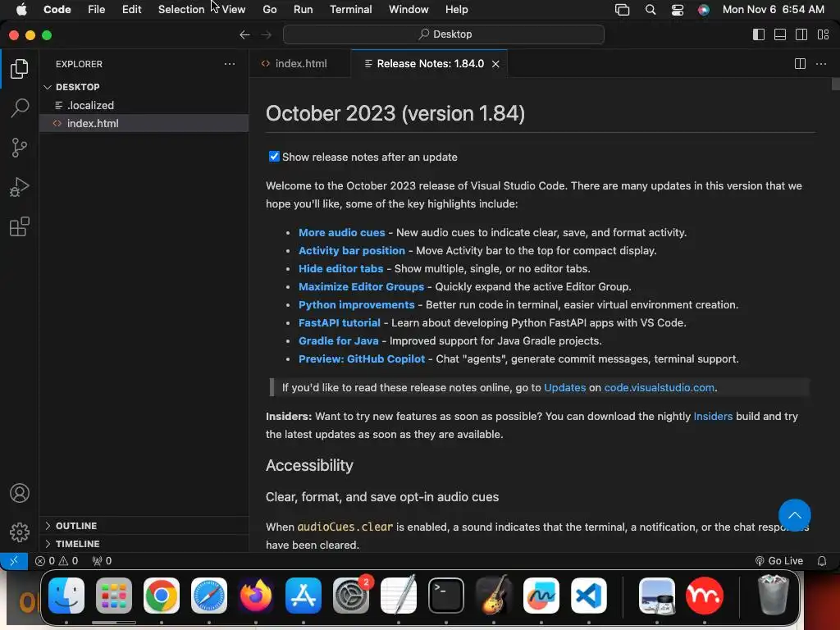This screenshot has height=630, width=840.
Task: Click the Desktop command center search box
Action: [x=444, y=34]
